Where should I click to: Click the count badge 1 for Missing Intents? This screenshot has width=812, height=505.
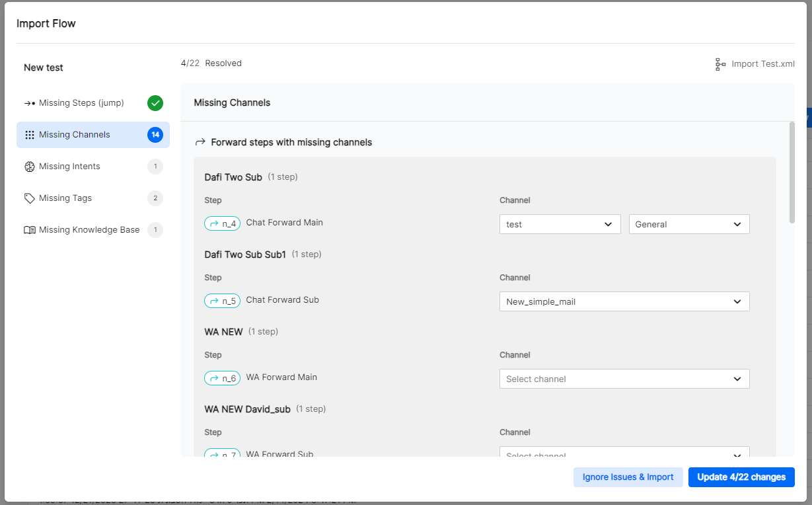pyautogui.click(x=155, y=167)
